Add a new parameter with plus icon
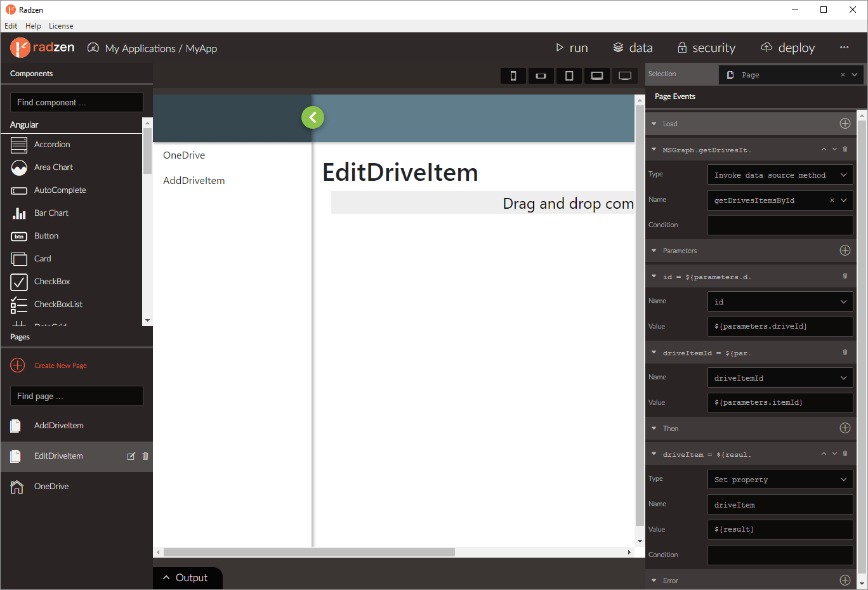The width and height of the screenshot is (868, 590). click(845, 251)
